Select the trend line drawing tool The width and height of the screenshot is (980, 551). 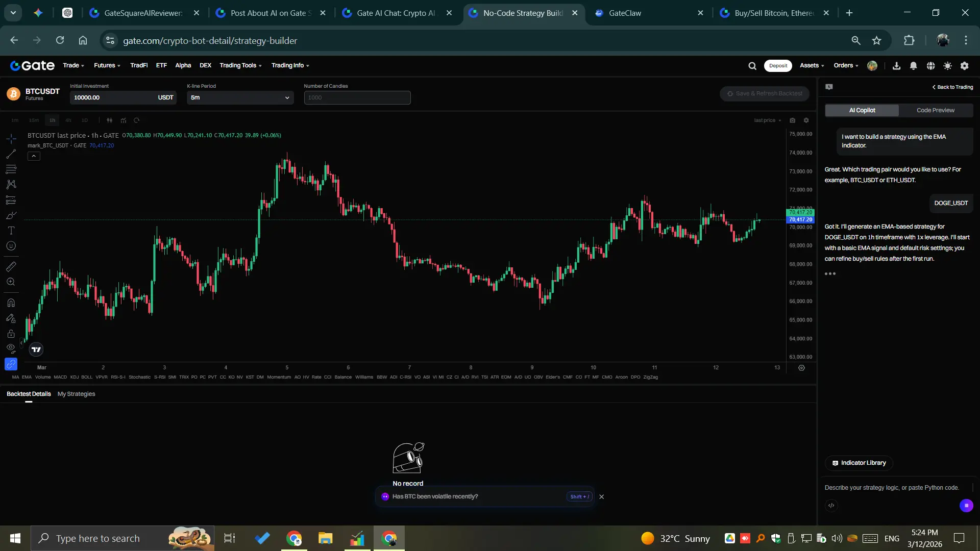coord(11,154)
